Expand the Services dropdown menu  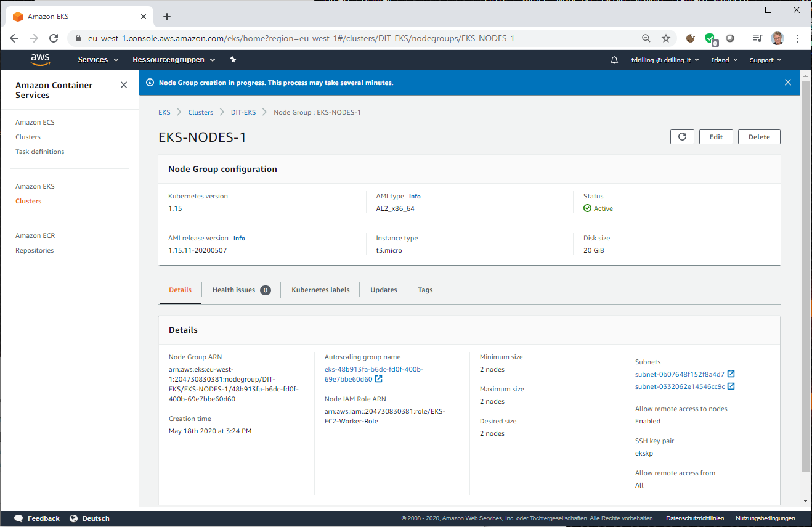point(98,60)
